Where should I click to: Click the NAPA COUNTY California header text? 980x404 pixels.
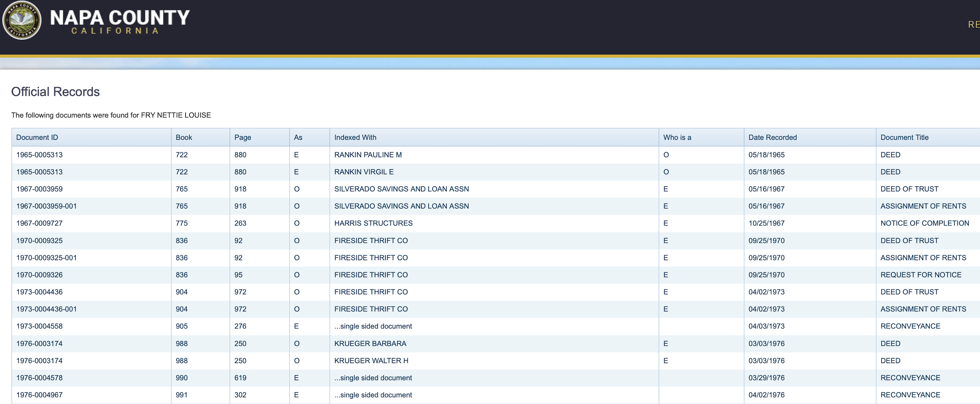coord(120,21)
